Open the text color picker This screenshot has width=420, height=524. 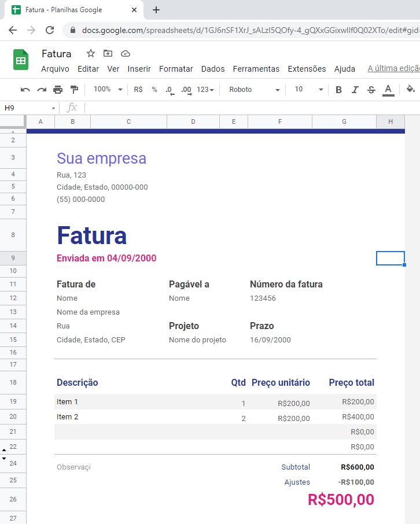click(x=388, y=90)
